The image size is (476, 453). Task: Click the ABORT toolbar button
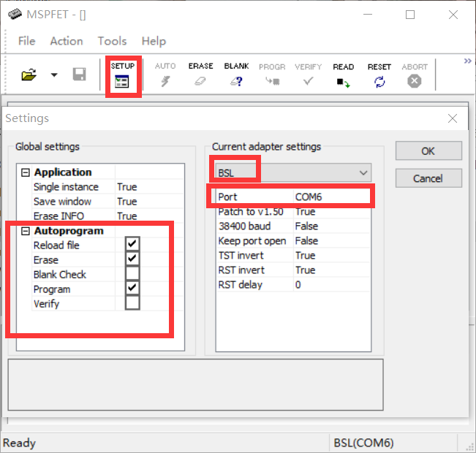point(415,75)
